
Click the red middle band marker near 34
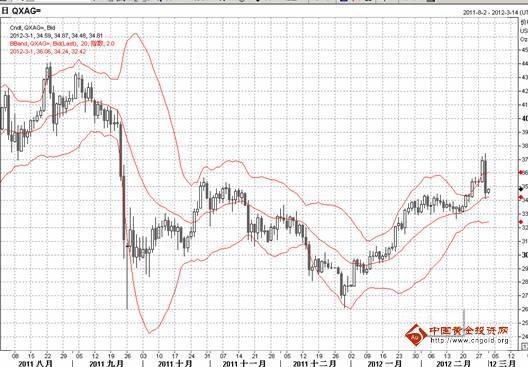pyautogui.click(x=521, y=197)
